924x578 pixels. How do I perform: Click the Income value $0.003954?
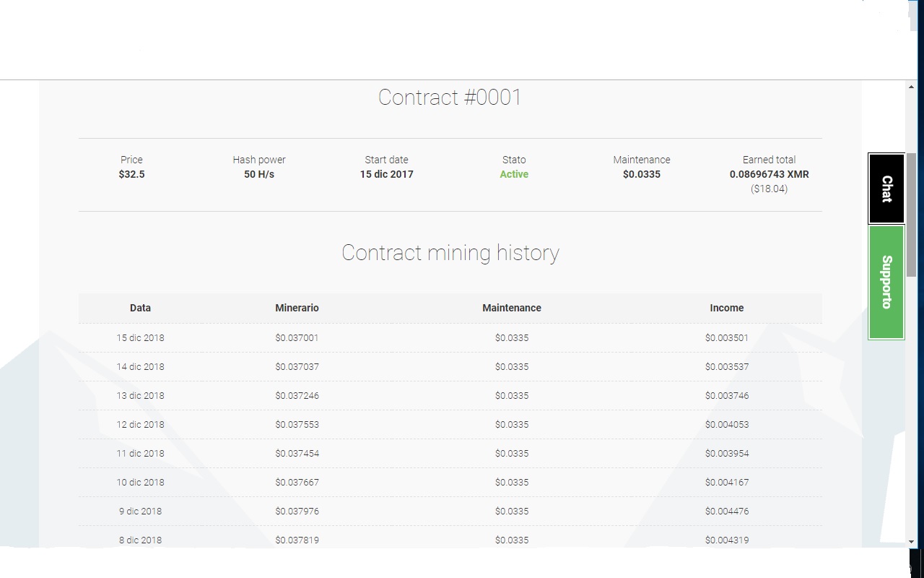[x=727, y=453]
